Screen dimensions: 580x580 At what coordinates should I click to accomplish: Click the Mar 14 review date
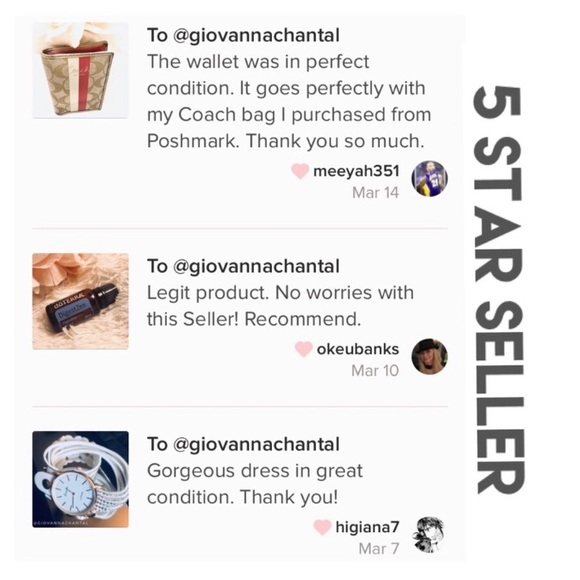[375, 193]
